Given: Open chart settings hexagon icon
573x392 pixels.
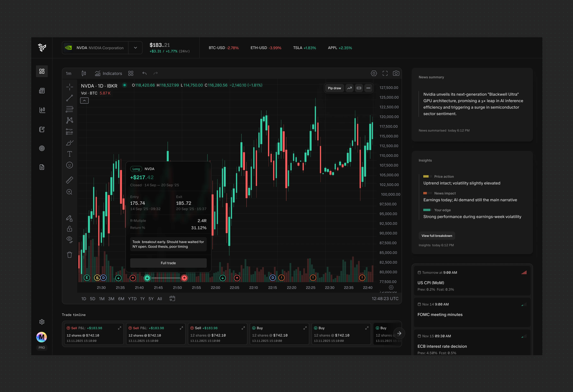Looking at the screenshot, I should click(x=374, y=73).
